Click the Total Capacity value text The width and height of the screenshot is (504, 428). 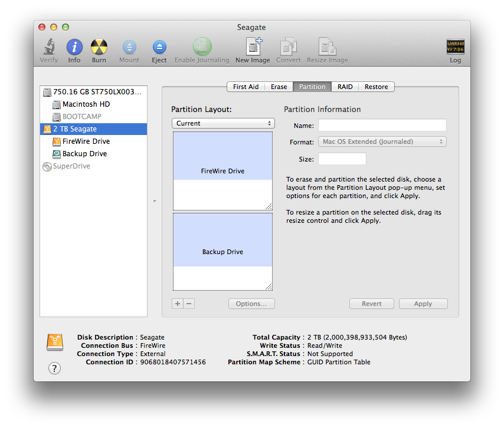click(x=357, y=337)
